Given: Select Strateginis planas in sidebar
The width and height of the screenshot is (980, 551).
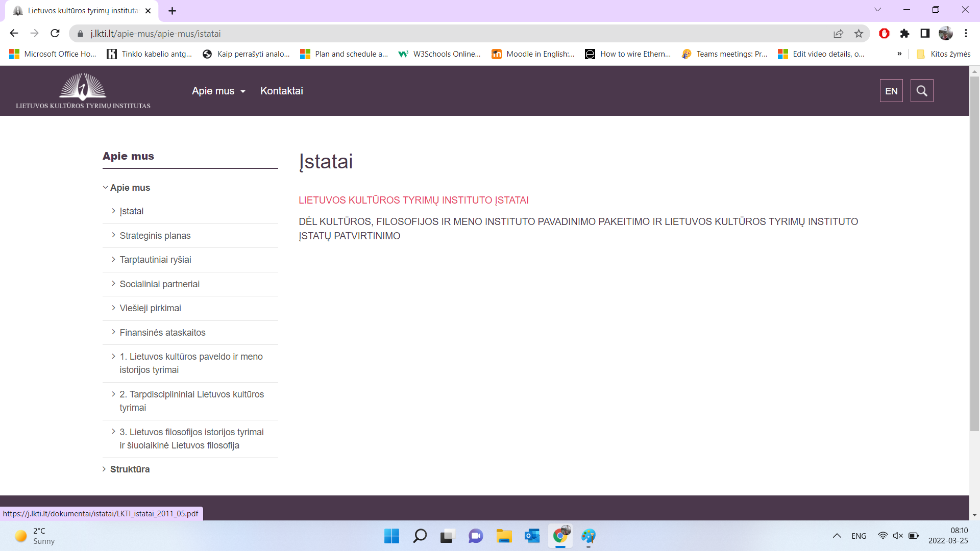Looking at the screenshot, I should click(155, 236).
